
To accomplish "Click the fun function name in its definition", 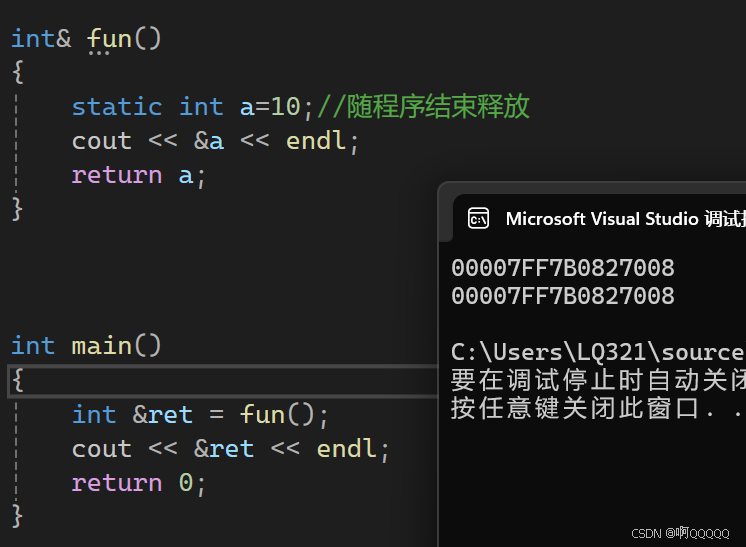I will tap(110, 39).
